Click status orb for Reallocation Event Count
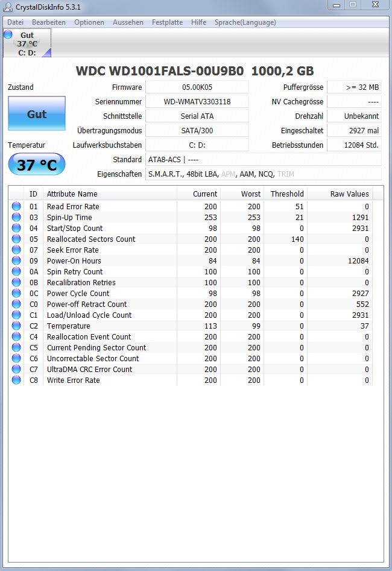This screenshot has height=571, width=392. coord(16,336)
